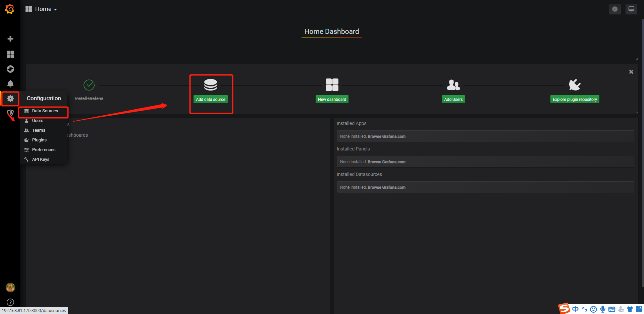Open the Explore compass icon in the sidebar

10,69
